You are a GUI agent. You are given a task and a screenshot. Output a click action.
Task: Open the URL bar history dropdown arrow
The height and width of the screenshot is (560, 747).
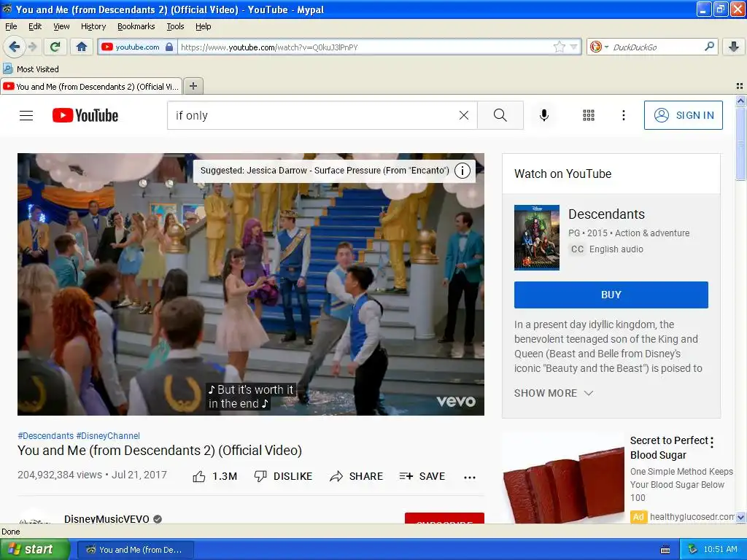point(573,47)
